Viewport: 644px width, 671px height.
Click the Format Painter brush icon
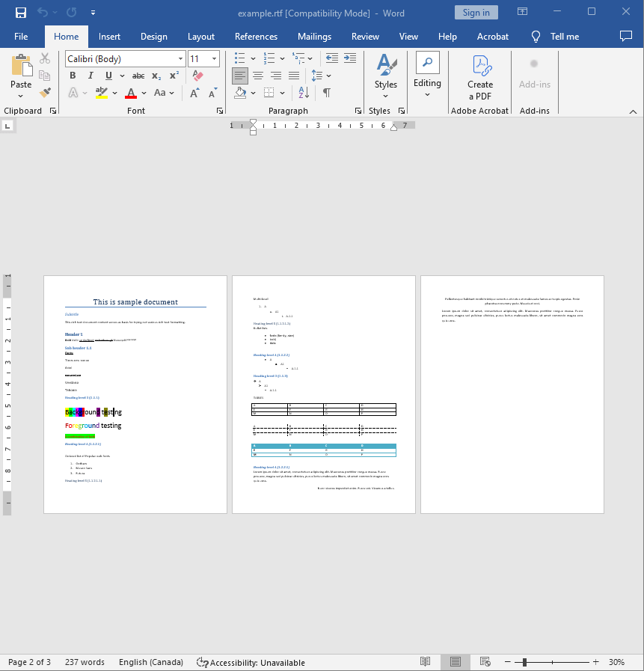(45, 93)
